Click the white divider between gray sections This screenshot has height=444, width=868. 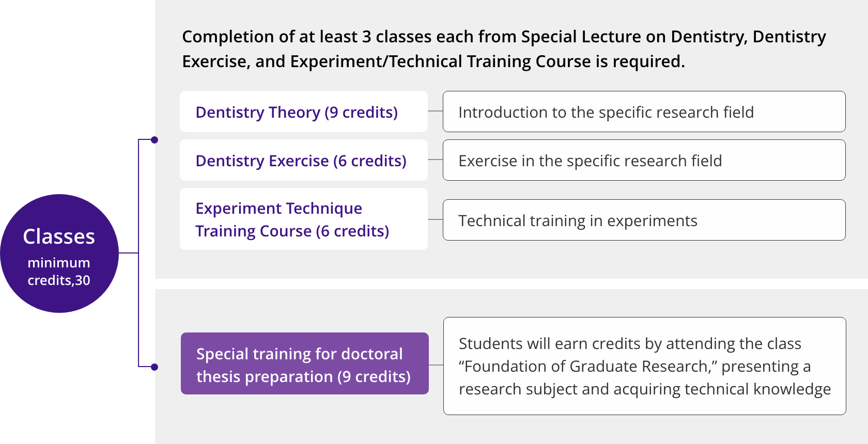512,284
